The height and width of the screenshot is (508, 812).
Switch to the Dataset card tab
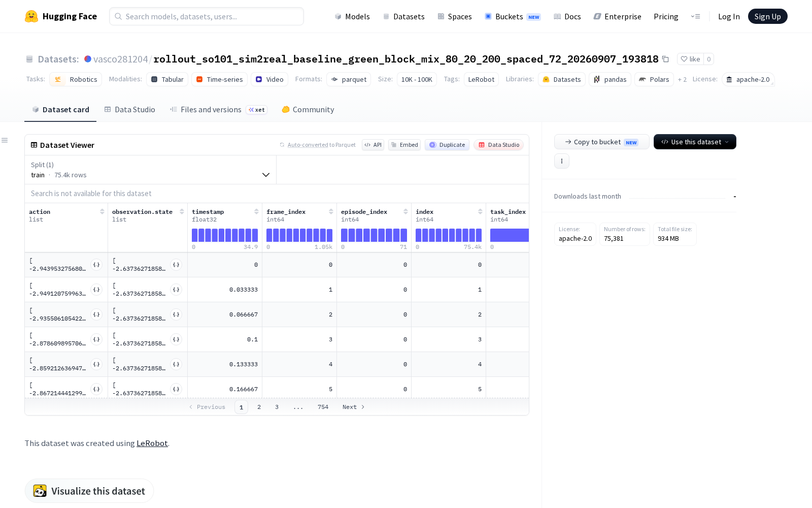(x=60, y=110)
